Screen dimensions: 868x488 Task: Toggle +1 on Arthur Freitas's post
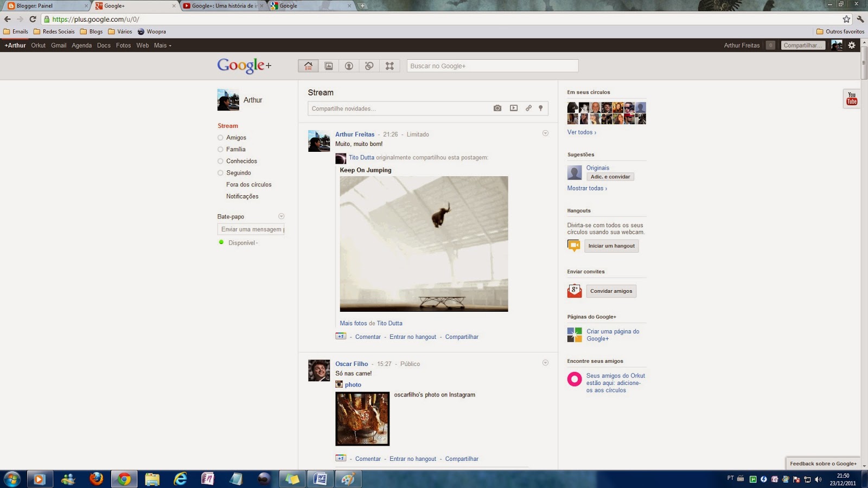(x=341, y=336)
